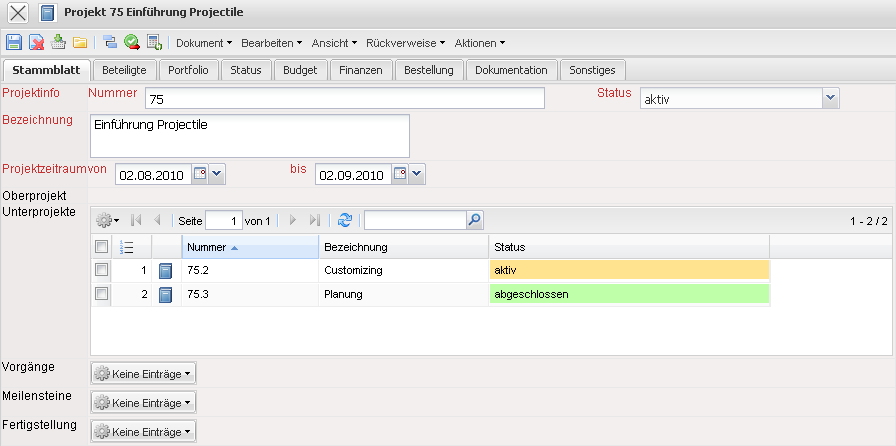
Task: Check the box for Customizing row
Action: click(101, 270)
